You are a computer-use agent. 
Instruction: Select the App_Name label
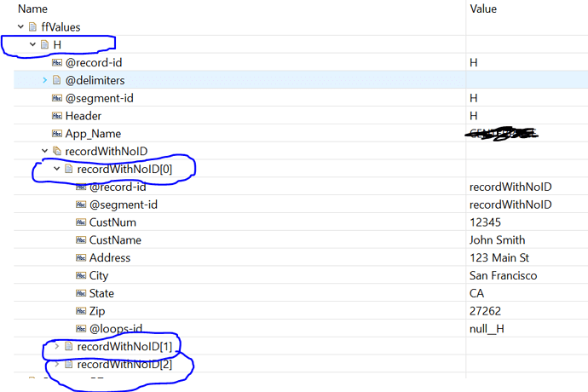point(93,134)
